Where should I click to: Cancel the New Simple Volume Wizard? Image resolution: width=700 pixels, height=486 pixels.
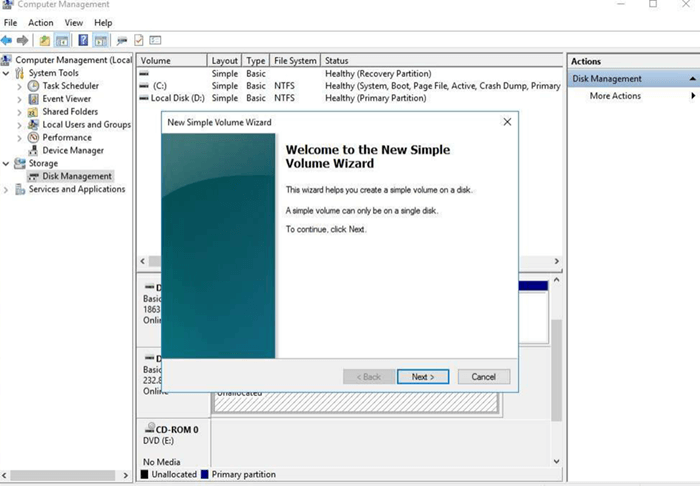click(483, 377)
